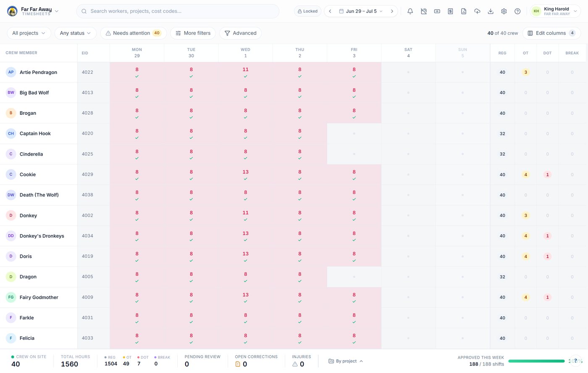Viewport: 588px width, 373px height.
Task: Click Edit columns button
Action: pos(551,33)
